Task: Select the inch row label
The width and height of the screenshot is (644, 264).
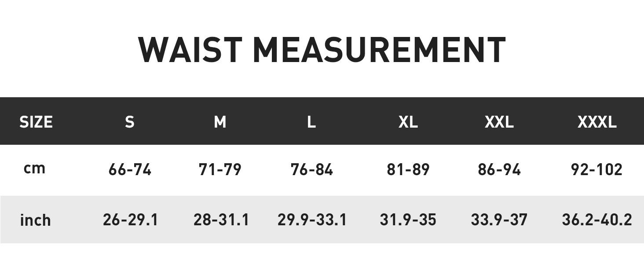Action: point(35,220)
